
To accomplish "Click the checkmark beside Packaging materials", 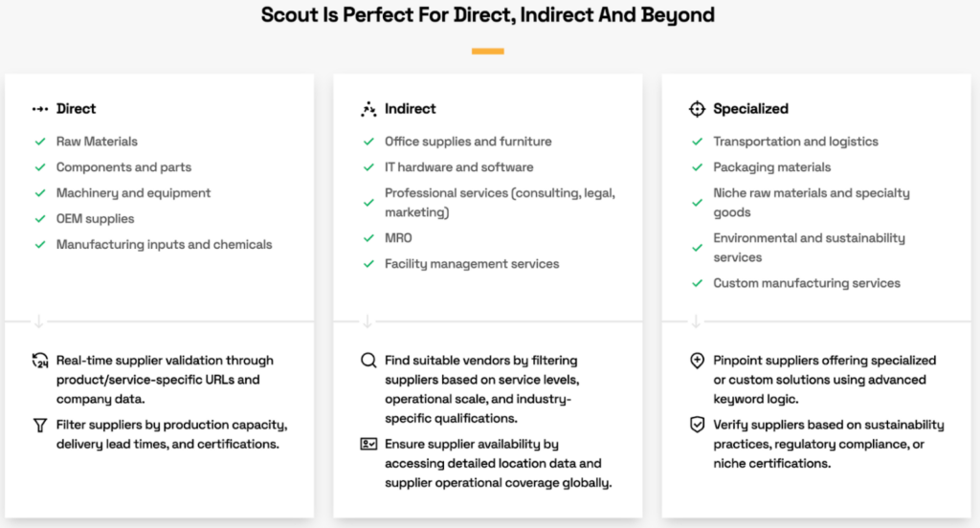I will (x=697, y=167).
